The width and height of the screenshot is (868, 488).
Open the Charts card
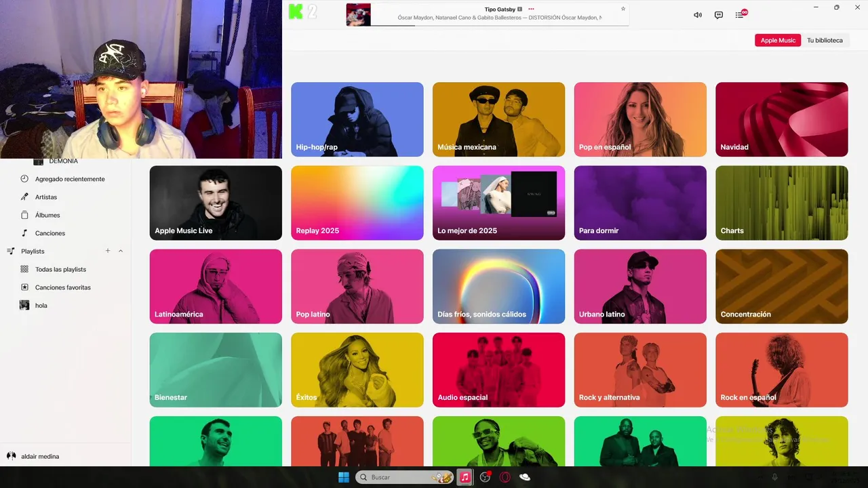coord(781,203)
